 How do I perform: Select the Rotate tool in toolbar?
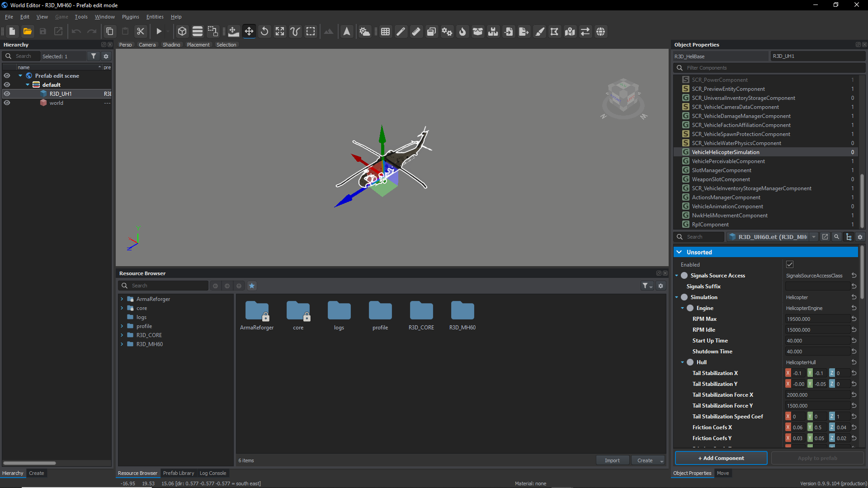tap(264, 32)
